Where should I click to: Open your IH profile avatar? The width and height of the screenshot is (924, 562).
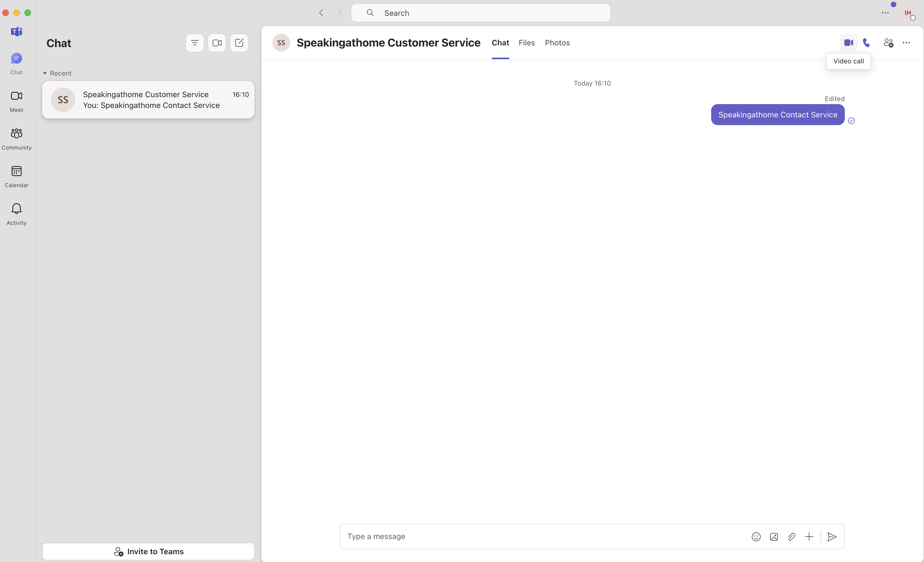908,13
